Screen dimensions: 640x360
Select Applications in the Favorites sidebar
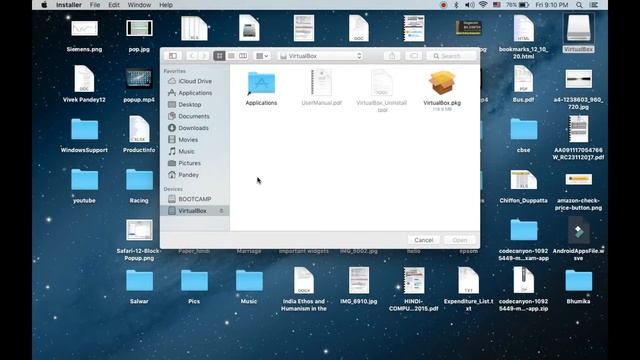point(190,93)
